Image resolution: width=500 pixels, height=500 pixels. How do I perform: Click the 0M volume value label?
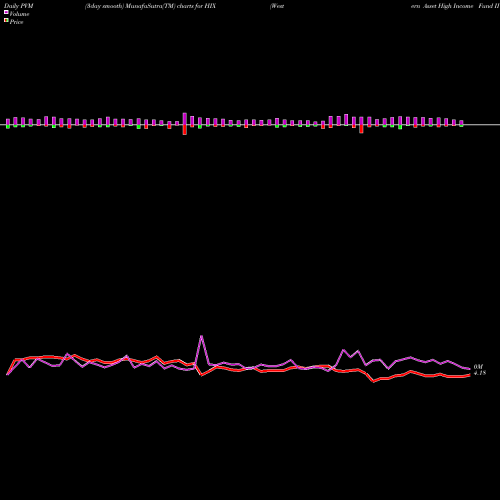478,367
